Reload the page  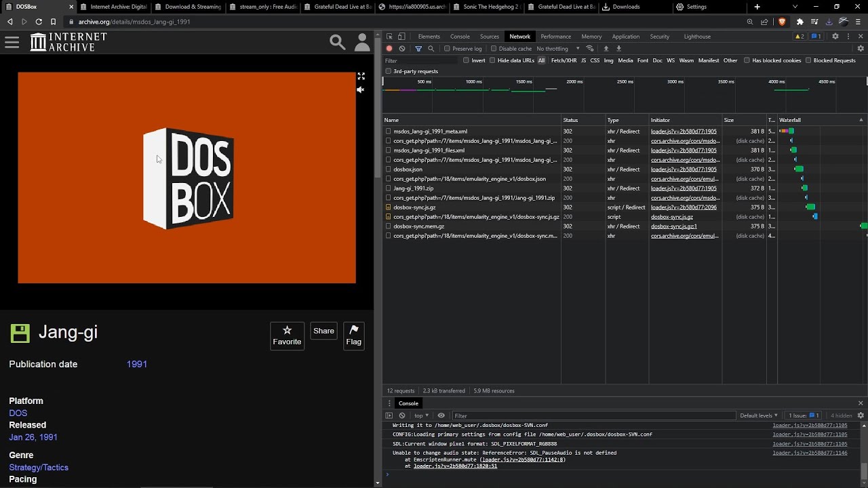[x=39, y=22]
